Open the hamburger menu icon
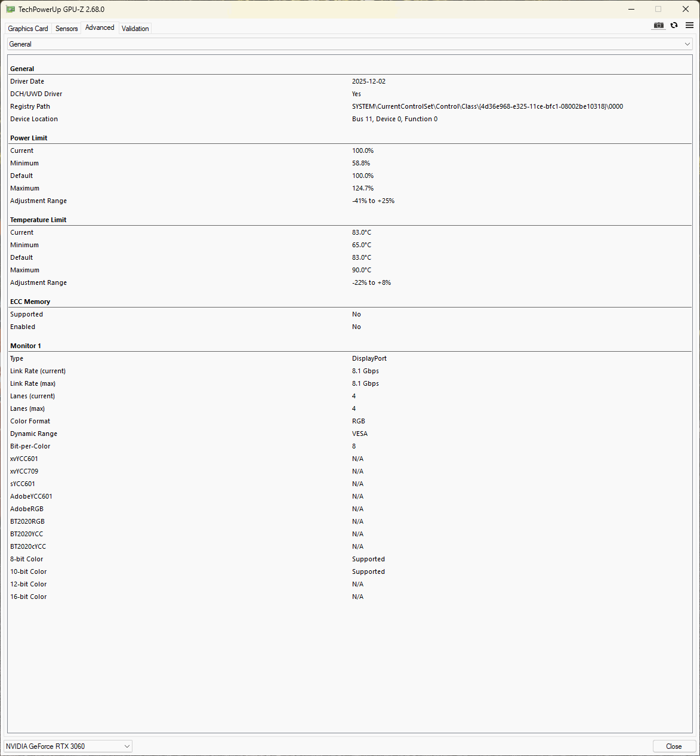The width and height of the screenshot is (700, 756). (x=689, y=25)
